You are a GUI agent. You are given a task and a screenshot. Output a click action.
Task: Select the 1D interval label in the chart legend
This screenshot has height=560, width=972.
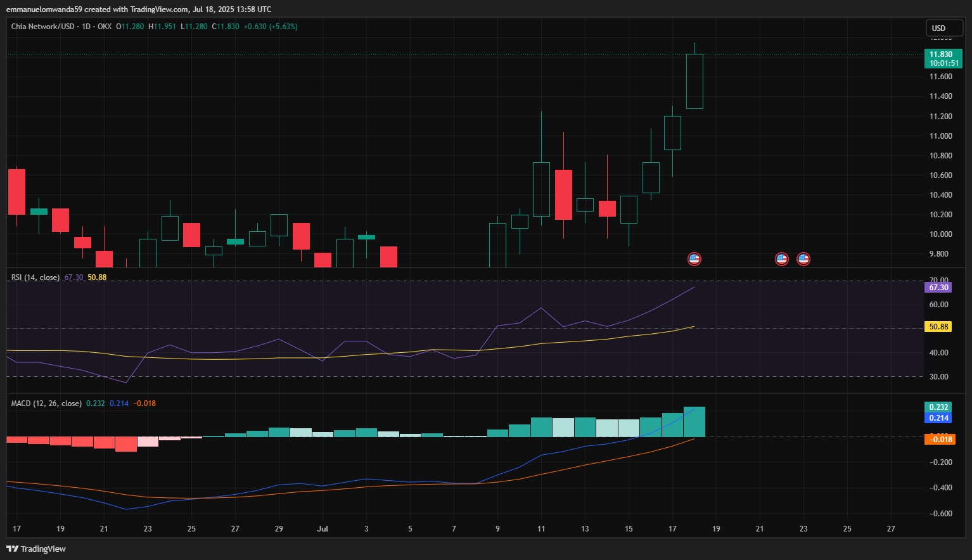86,27
